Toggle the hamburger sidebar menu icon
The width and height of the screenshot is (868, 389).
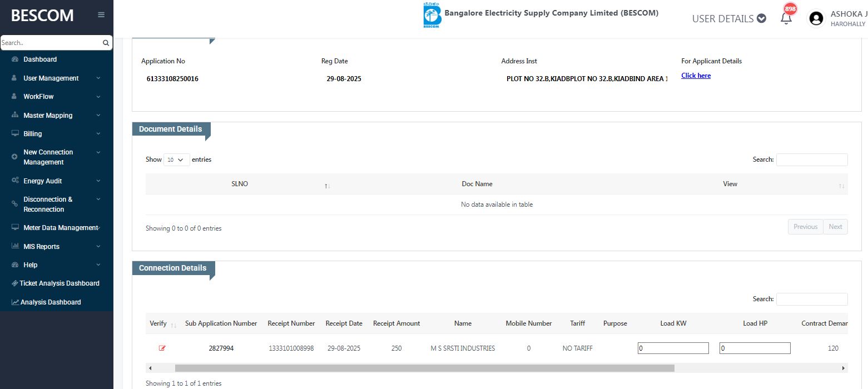click(101, 15)
